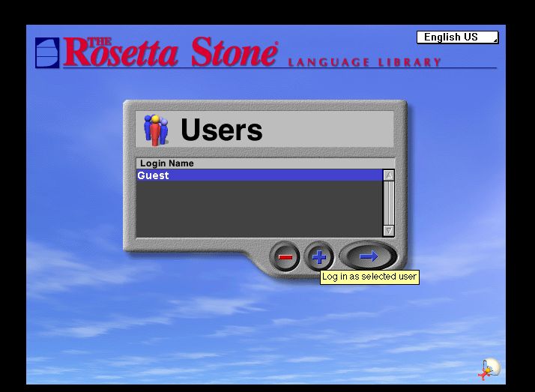Click the scroll down arrow in user list
This screenshot has width=535, height=392.
388,231
